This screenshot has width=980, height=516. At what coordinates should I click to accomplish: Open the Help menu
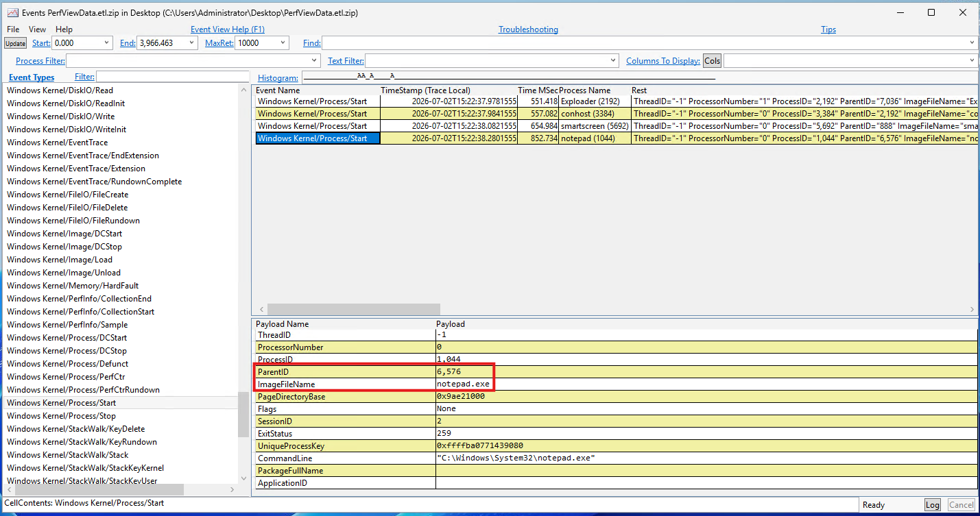(64, 29)
